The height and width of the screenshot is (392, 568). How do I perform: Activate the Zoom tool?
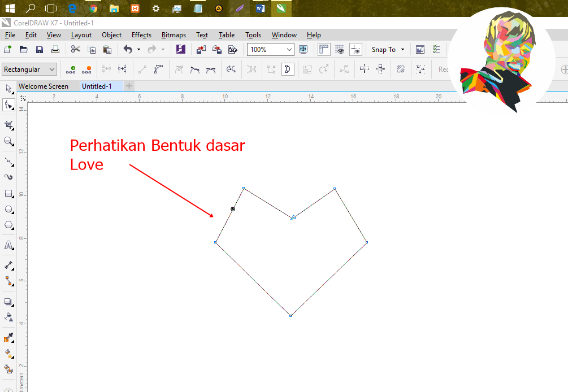pyautogui.click(x=8, y=141)
